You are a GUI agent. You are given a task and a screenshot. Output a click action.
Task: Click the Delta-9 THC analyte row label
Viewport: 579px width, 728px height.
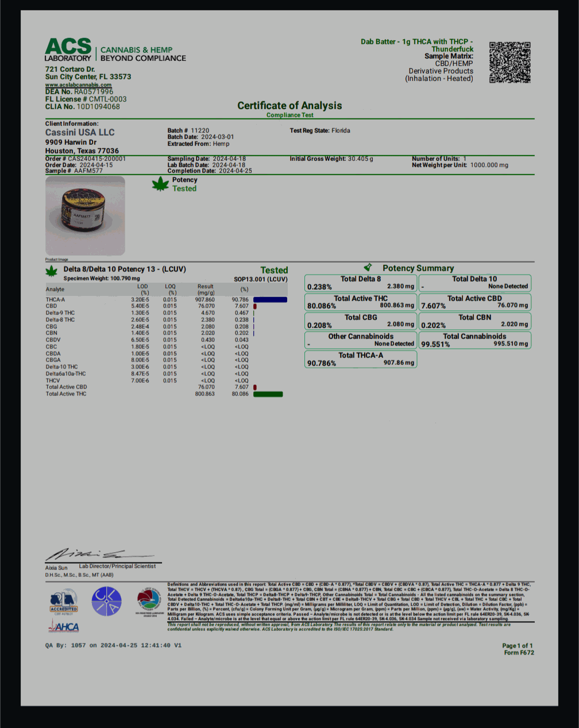coord(60,313)
